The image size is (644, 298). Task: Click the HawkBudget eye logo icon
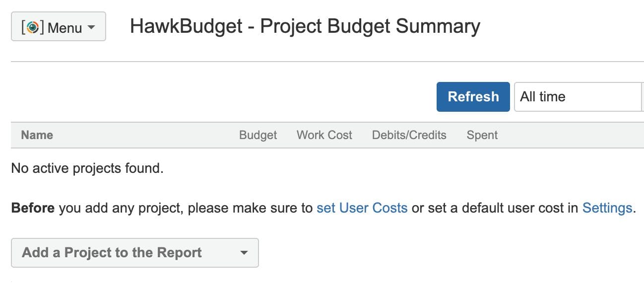pos(33,27)
